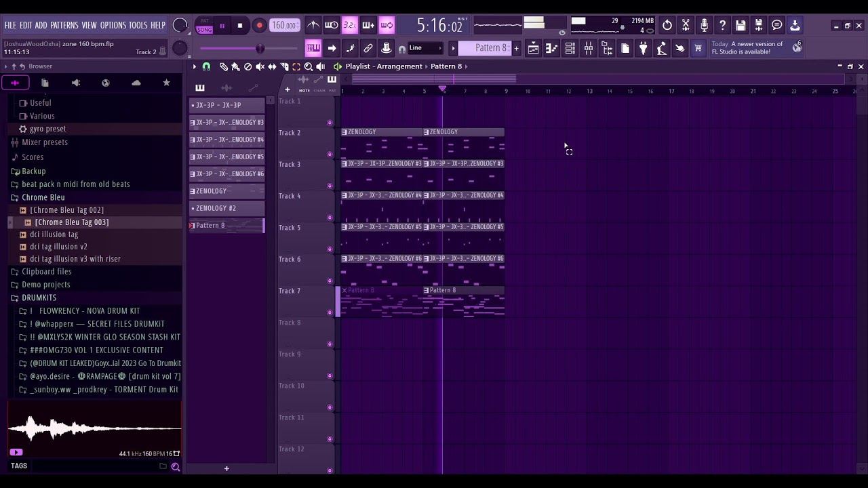This screenshot has height=488, width=868.
Task: Select Chrome Bleu Tag 003 sample
Action: [x=71, y=222]
